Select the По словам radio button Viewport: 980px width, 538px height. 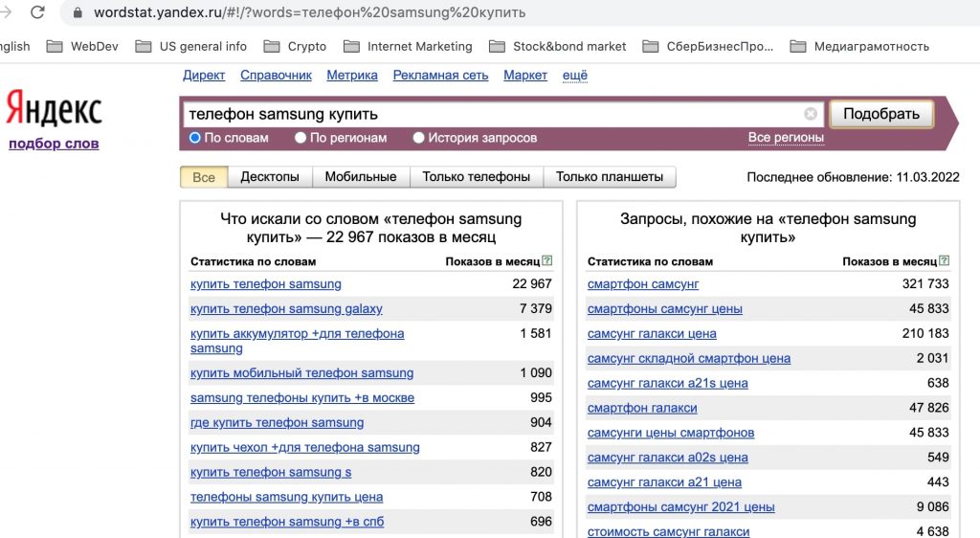194,138
